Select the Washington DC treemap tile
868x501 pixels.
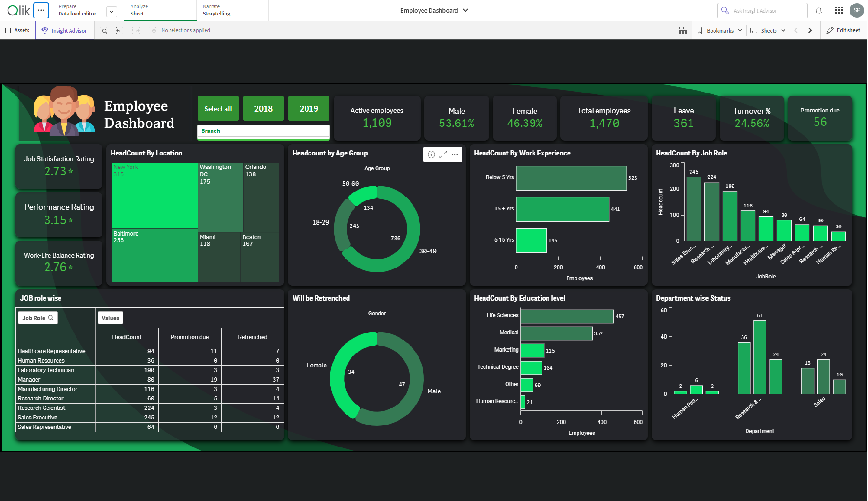coord(220,197)
